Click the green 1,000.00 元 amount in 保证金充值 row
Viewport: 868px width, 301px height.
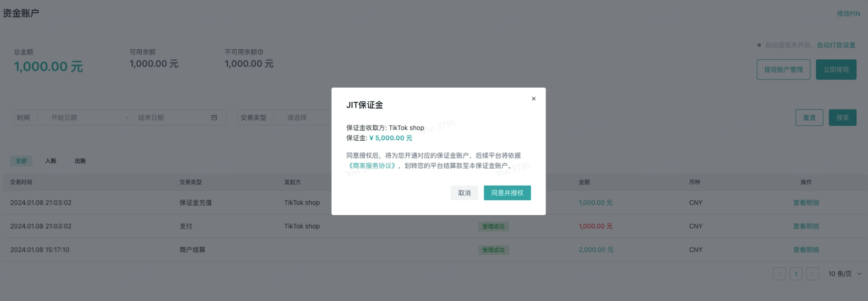(x=595, y=203)
